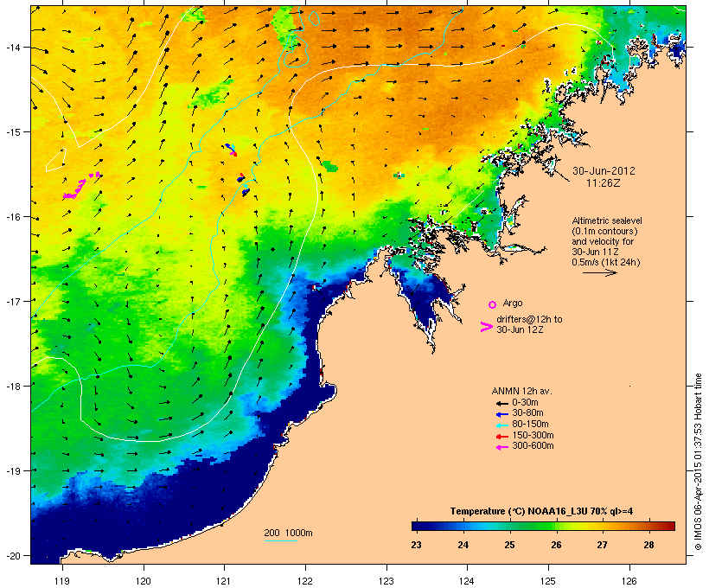
Task: Click the black 0-30m legend arrow
Action: coord(501,403)
